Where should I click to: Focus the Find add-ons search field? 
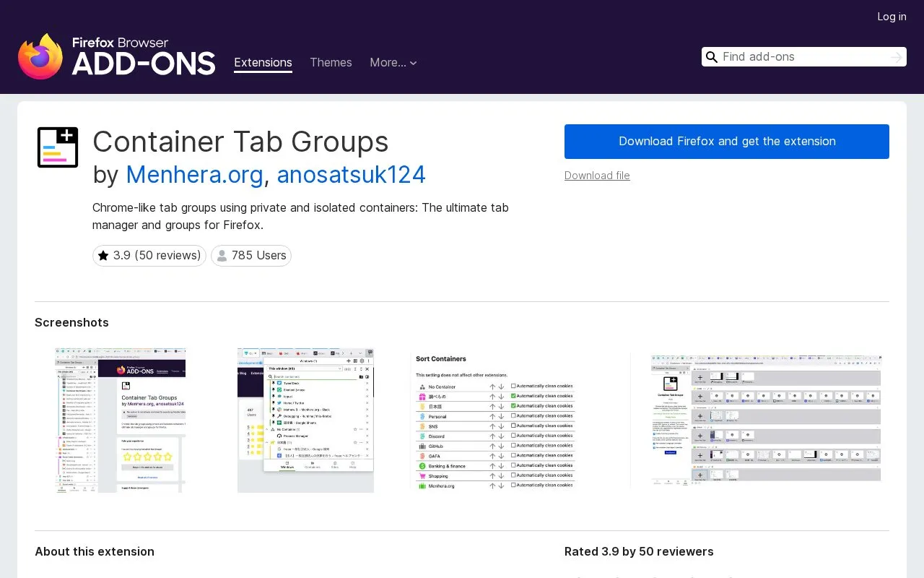point(803,57)
